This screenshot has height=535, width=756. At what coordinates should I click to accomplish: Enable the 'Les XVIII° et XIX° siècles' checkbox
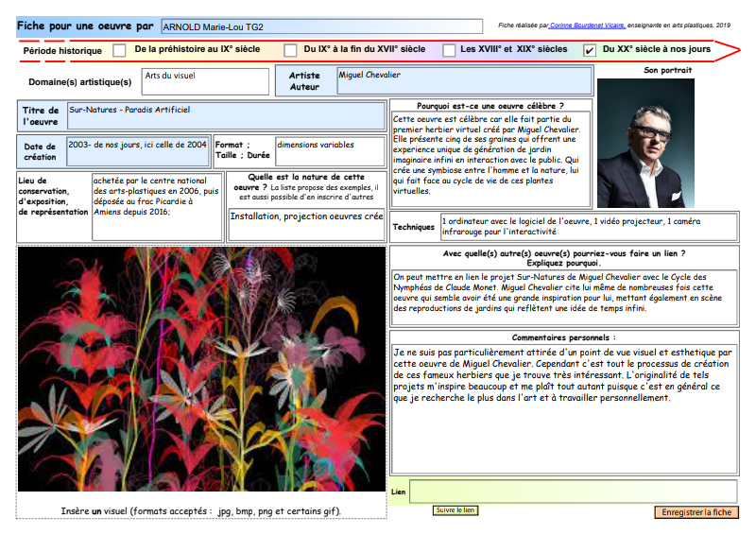pyautogui.click(x=448, y=50)
